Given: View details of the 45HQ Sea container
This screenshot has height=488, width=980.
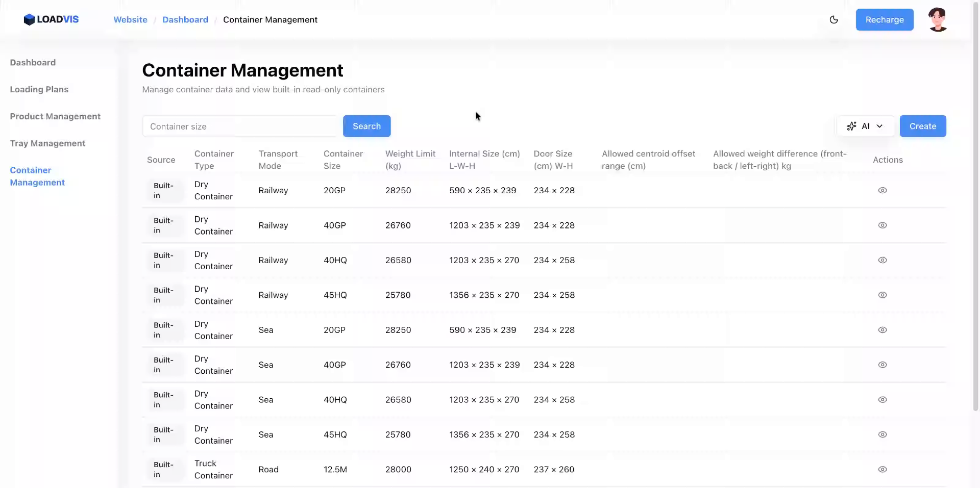Looking at the screenshot, I should coord(883,434).
